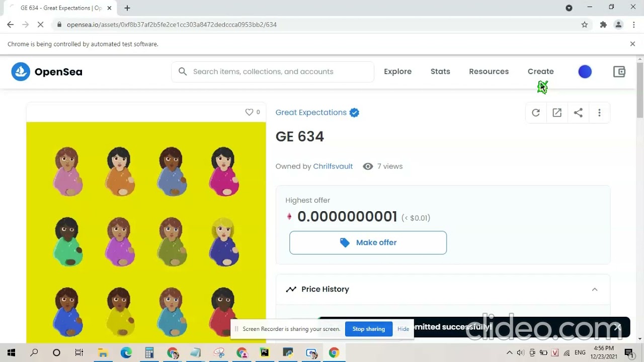Open File Explorer from taskbar
644x362 pixels.
pyautogui.click(x=103, y=352)
